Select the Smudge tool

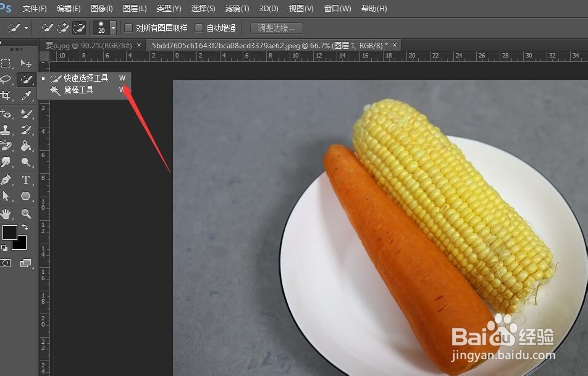(x=6, y=162)
